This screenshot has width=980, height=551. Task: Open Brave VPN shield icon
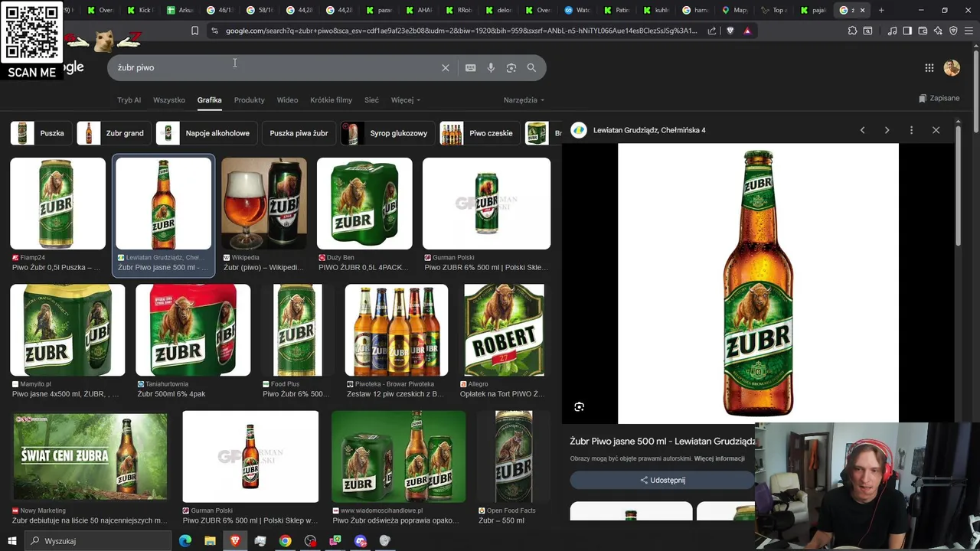[x=953, y=31]
